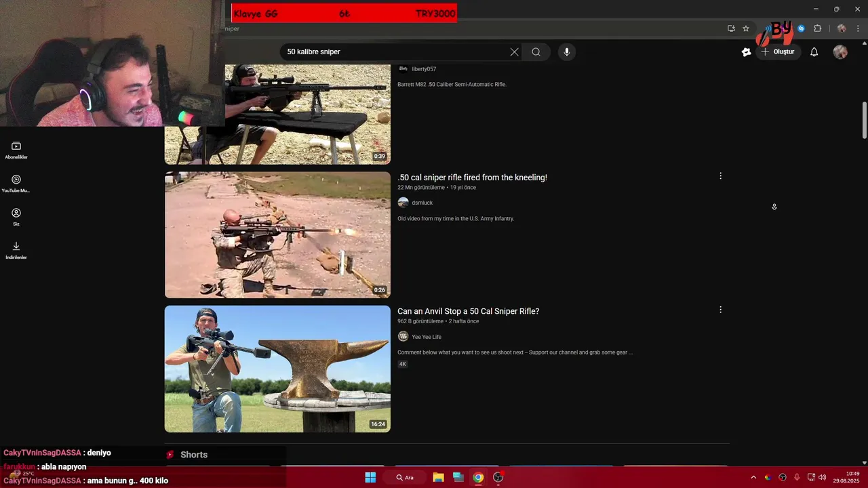Viewport: 868px width, 488px height.
Task: Open more options for kneeling .50 cal video
Action: click(x=720, y=176)
